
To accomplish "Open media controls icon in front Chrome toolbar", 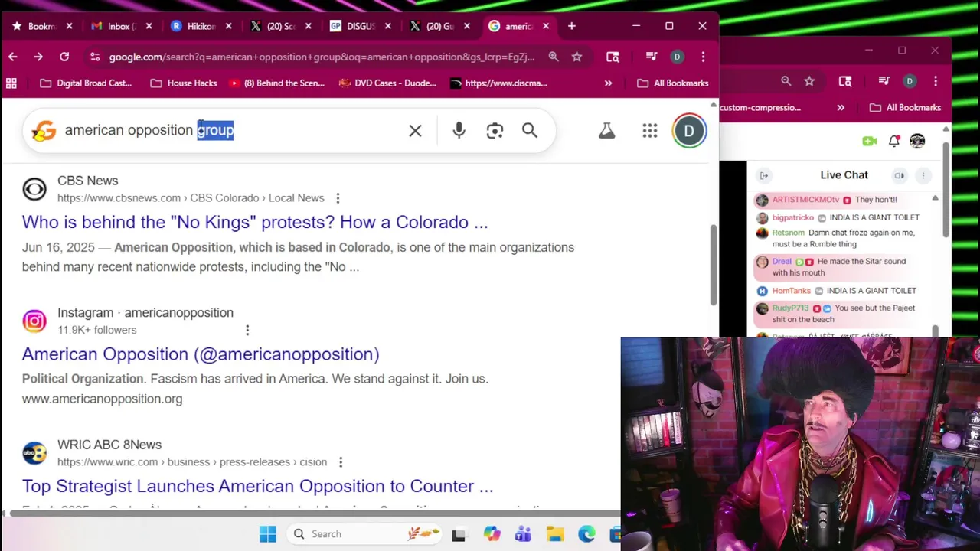I will (x=652, y=57).
